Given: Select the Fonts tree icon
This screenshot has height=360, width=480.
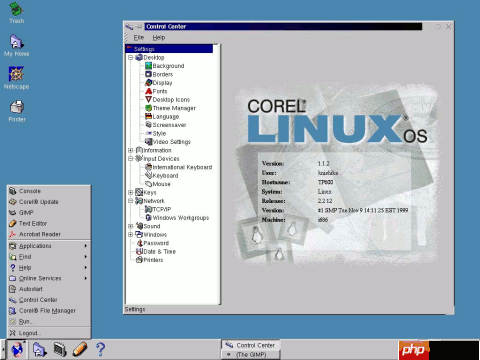Looking at the screenshot, I should coord(149,91).
